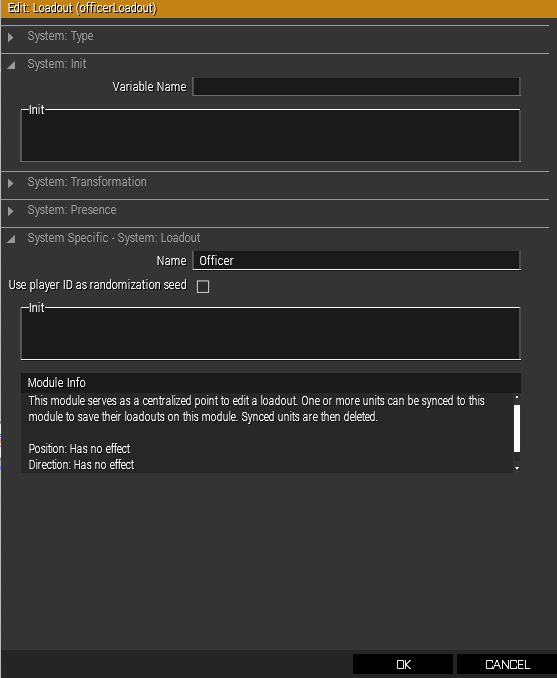This screenshot has width=557, height=678.
Task: Confirm changes with the OK button
Action: [403, 665]
